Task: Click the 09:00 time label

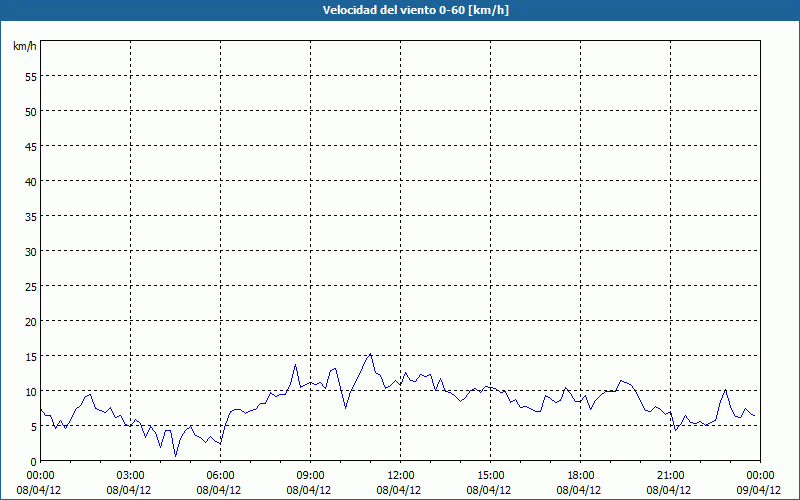Action: [x=311, y=476]
